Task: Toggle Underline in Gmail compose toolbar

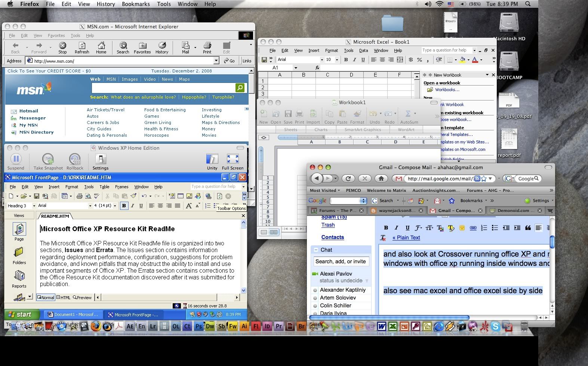Action: coord(407,228)
